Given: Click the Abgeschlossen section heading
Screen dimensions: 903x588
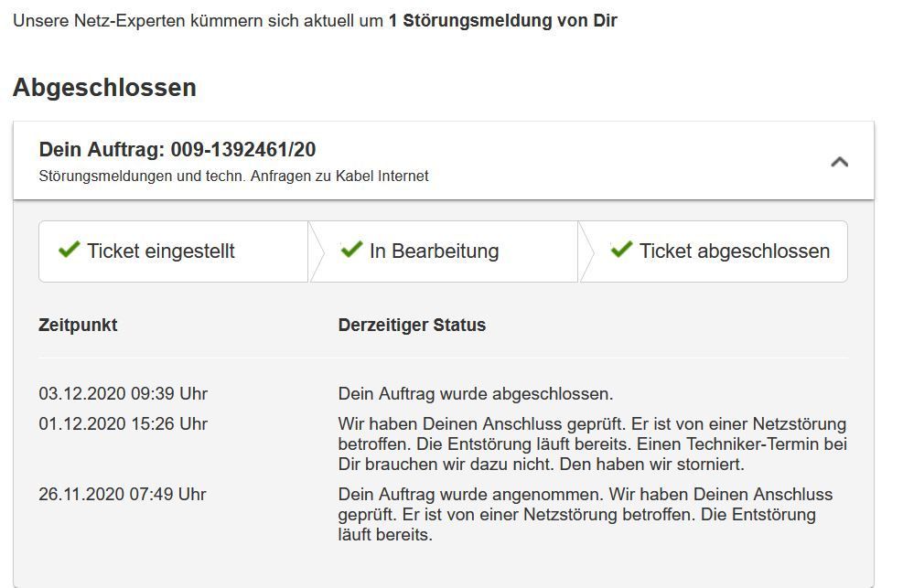Looking at the screenshot, I should (x=103, y=88).
